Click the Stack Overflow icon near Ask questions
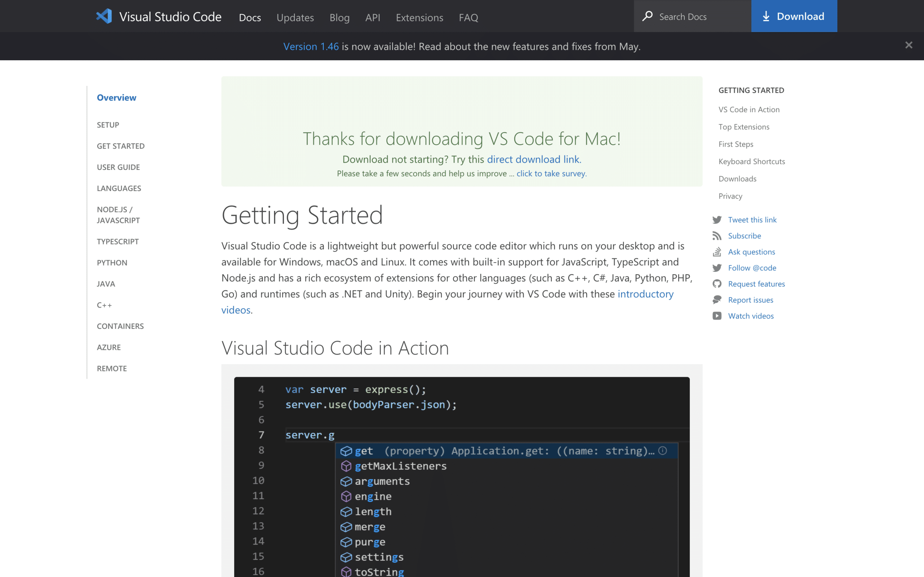This screenshot has height=577, width=924. (x=718, y=252)
